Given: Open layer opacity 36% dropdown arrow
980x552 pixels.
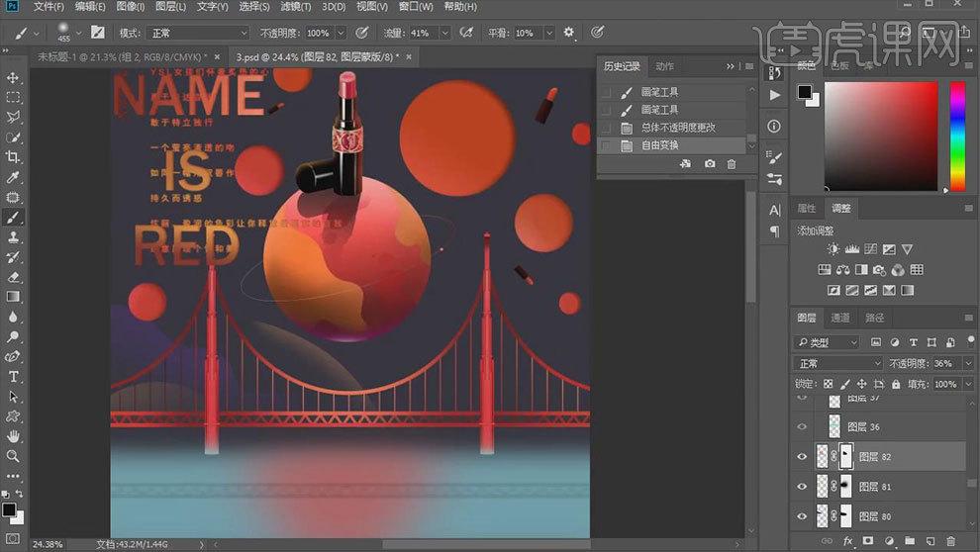Looking at the screenshot, I should tap(968, 363).
